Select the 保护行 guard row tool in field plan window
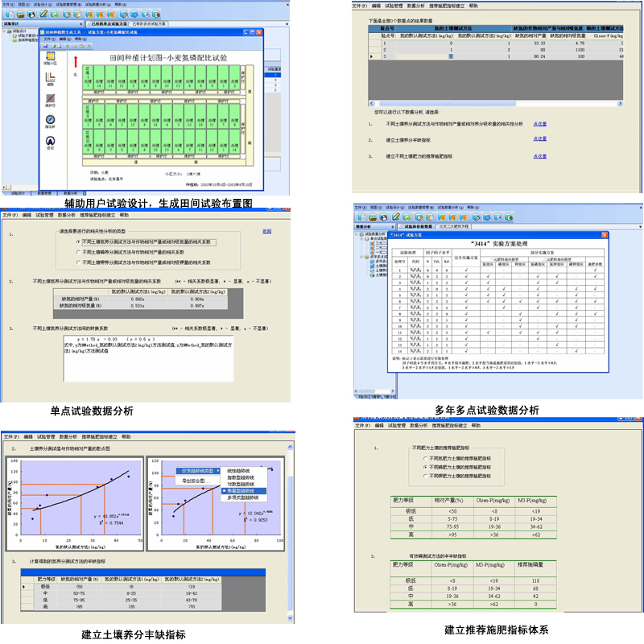Image resolution: width=644 pixels, height=644 pixels. [50, 100]
